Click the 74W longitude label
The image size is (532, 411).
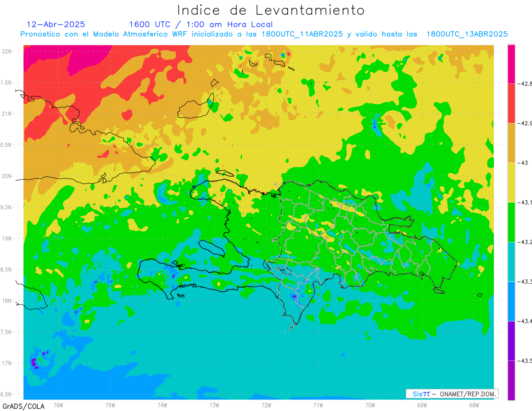pyautogui.click(x=162, y=405)
